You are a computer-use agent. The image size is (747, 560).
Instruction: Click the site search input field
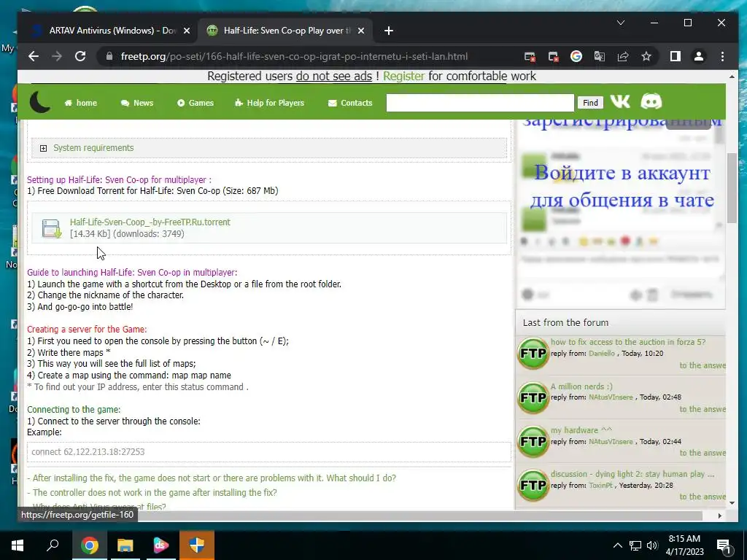pos(480,102)
